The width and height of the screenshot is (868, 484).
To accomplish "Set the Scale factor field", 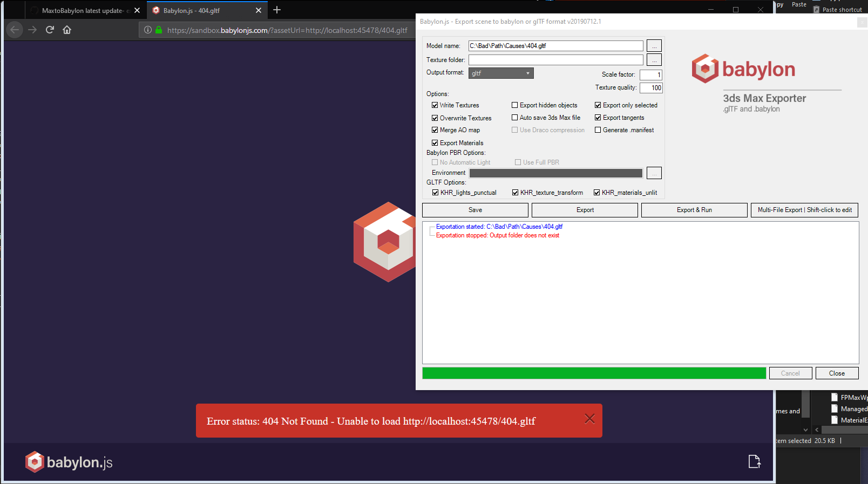I will tap(650, 75).
